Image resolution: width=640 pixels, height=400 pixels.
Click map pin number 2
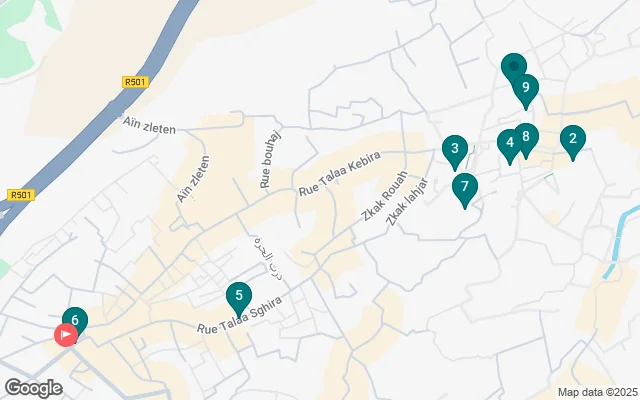(x=573, y=142)
